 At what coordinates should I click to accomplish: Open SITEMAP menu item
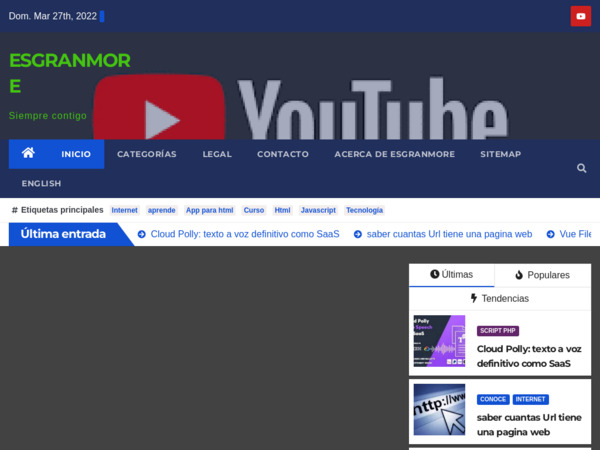coord(501,154)
